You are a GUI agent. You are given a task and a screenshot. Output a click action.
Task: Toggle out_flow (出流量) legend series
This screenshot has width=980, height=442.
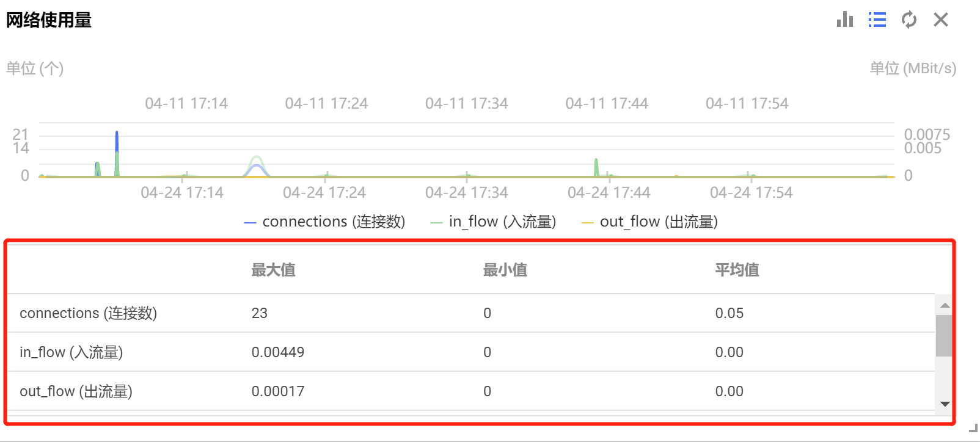tap(649, 222)
